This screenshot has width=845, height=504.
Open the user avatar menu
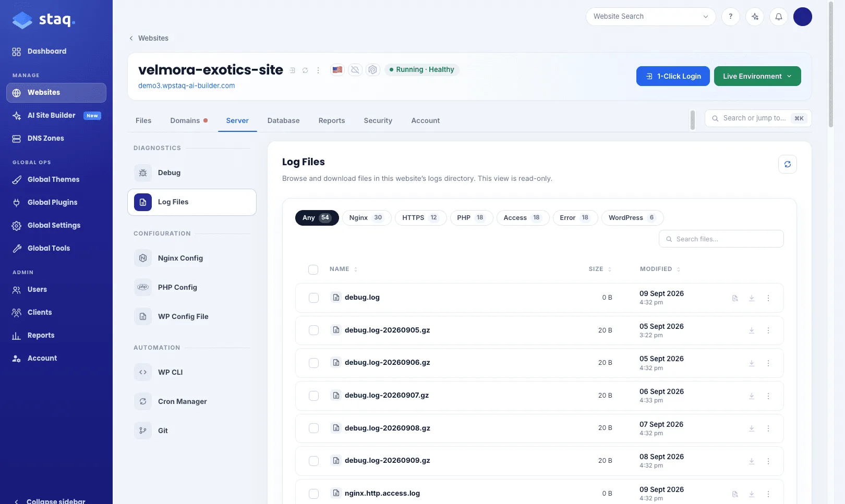point(802,17)
